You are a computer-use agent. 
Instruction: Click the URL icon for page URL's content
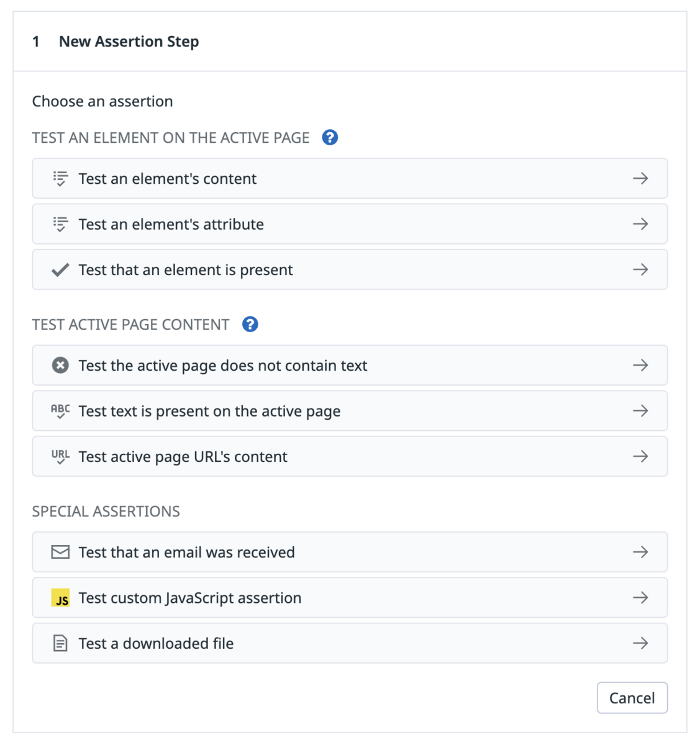[60, 457]
